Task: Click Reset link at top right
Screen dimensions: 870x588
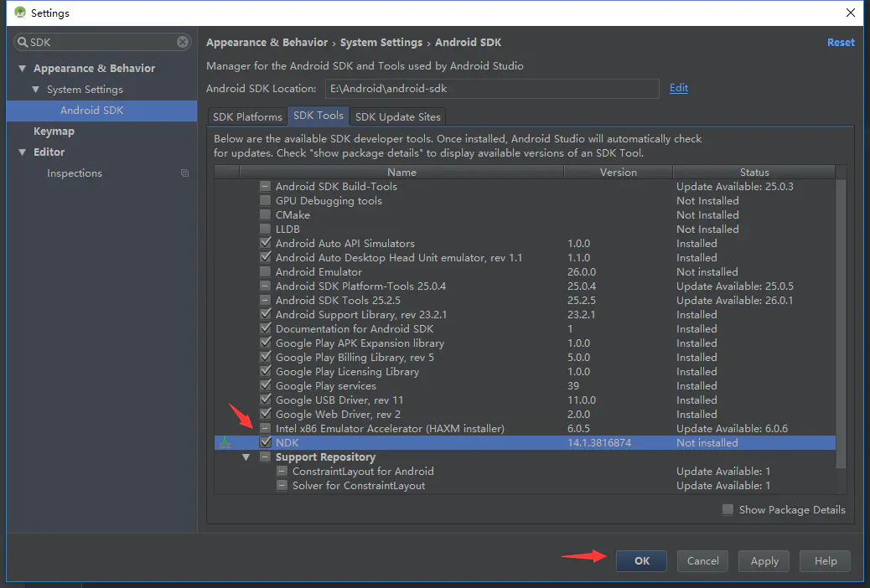Action: coord(841,42)
